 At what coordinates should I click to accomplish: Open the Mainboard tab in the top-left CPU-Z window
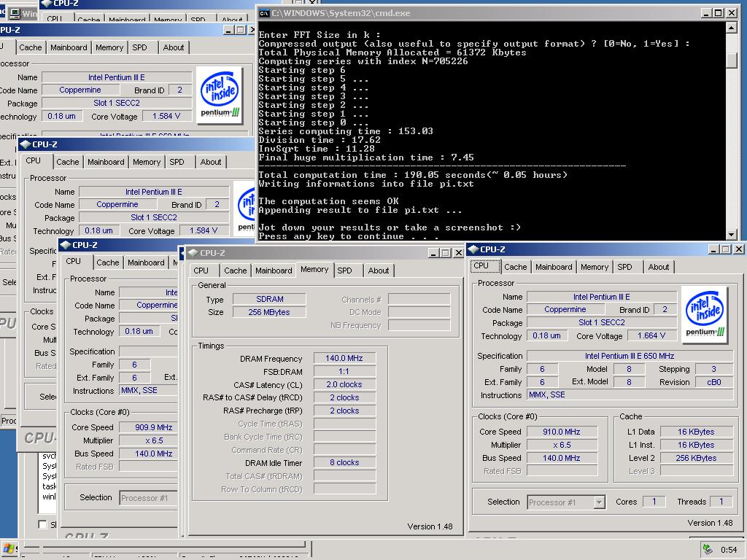69,47
